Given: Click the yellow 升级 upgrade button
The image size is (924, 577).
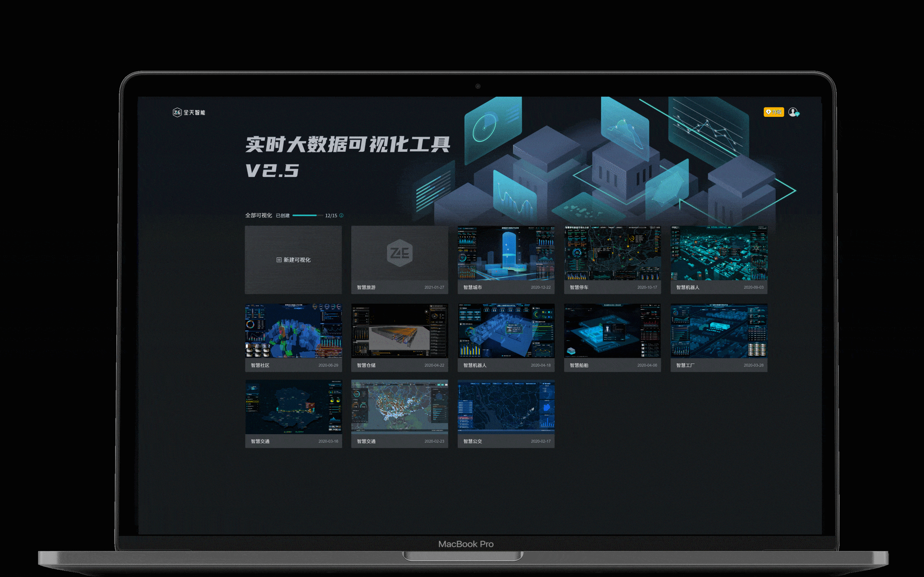Looking at the screenshot, I should pyautogui.click(x=773, y=112).
